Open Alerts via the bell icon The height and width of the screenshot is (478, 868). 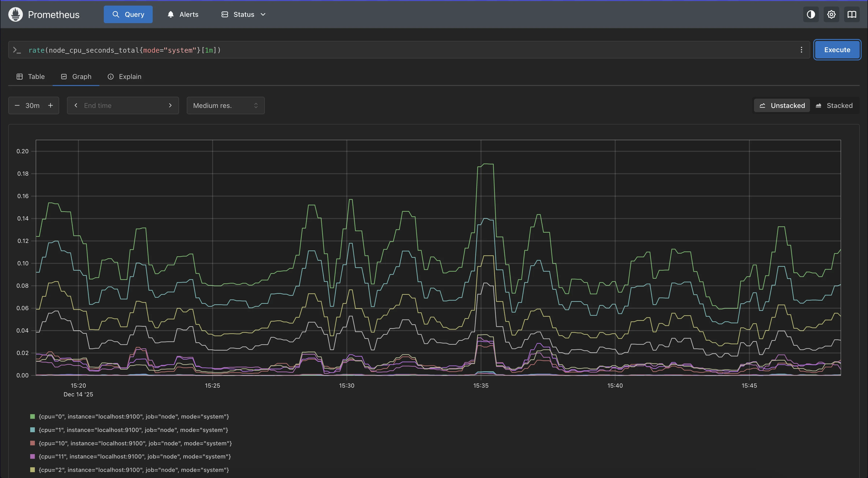[171, 14]
